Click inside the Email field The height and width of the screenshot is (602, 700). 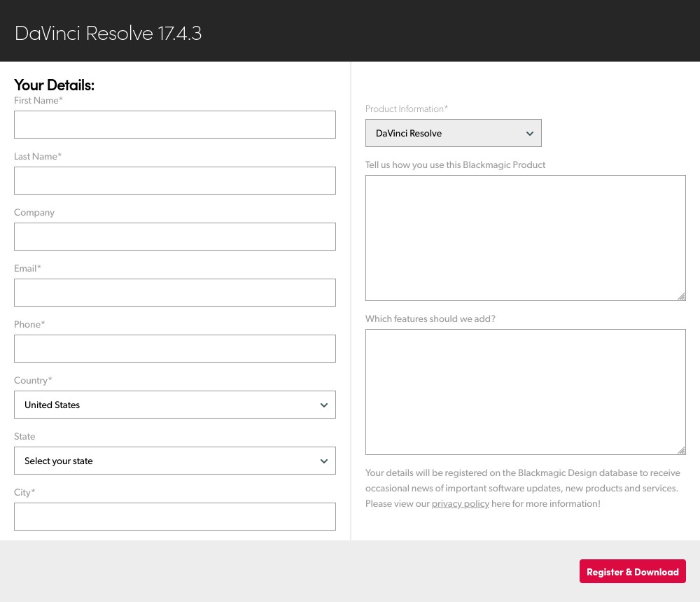tap(175, 293)
